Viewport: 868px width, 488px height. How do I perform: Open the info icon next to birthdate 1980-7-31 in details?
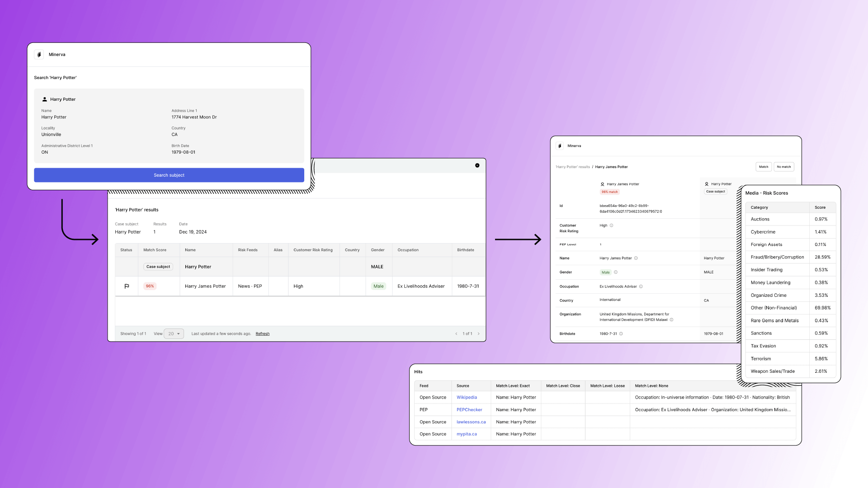coord(621,334)
